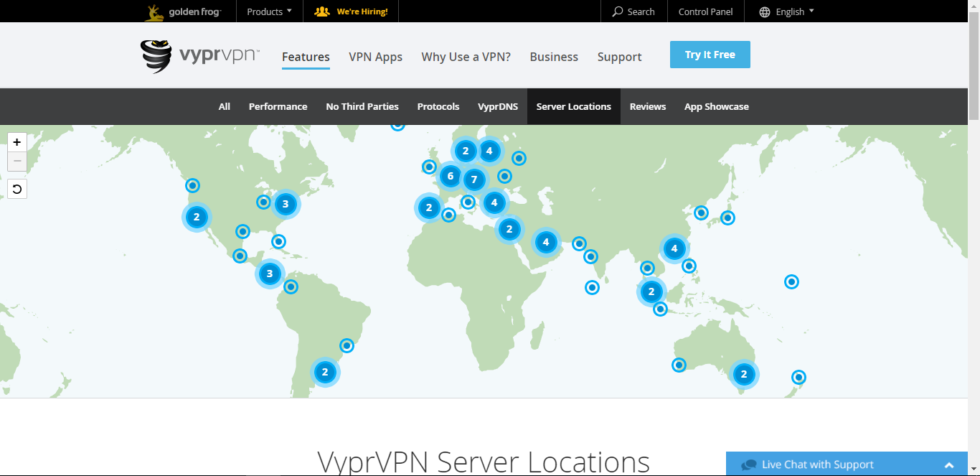The width and height of the screenshot is (980, 476).
Task: Click the We're Hiring! link text
Action: pos(362,12)
